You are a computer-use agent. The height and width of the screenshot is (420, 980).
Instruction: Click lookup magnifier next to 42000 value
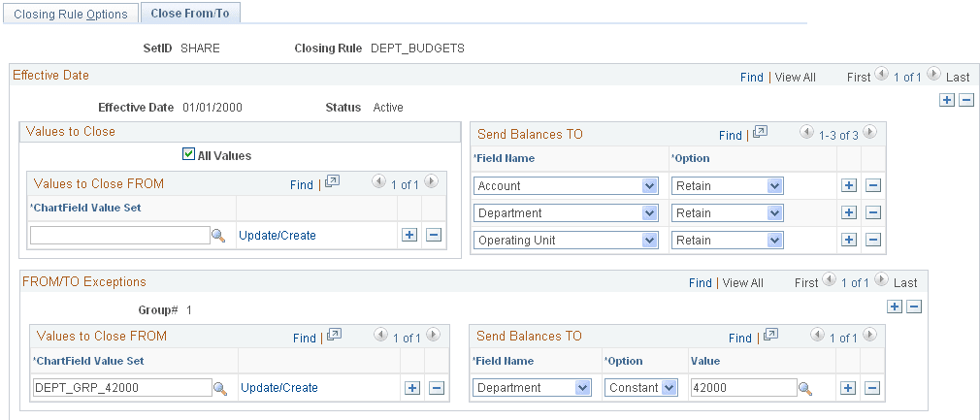805,388
